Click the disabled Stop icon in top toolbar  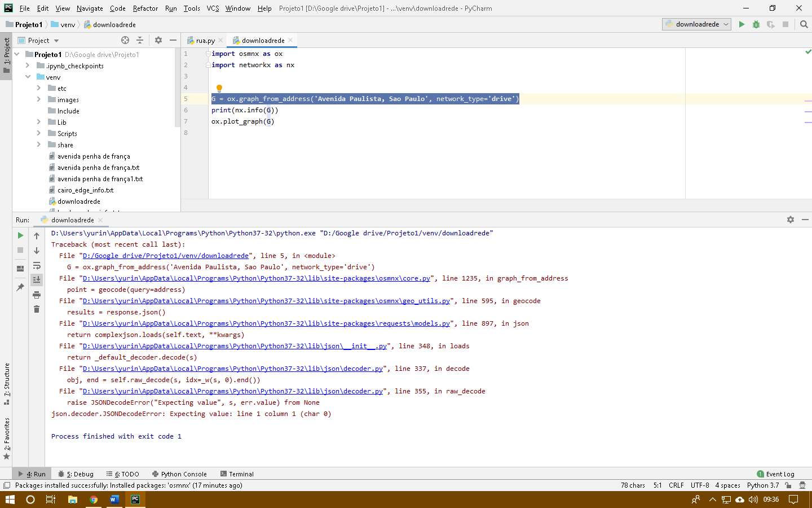click(785, 24)
